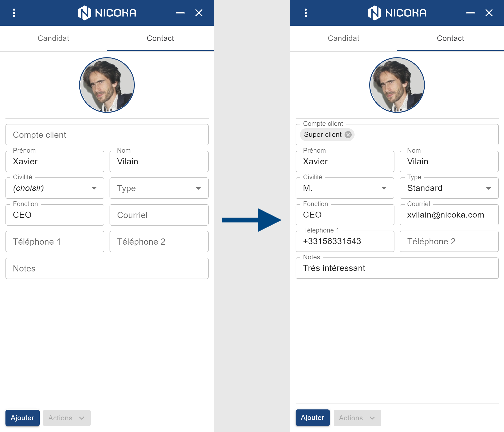The image size is (504, 432).
Task: Focus the empty Notes field
Action: (107, 268)
